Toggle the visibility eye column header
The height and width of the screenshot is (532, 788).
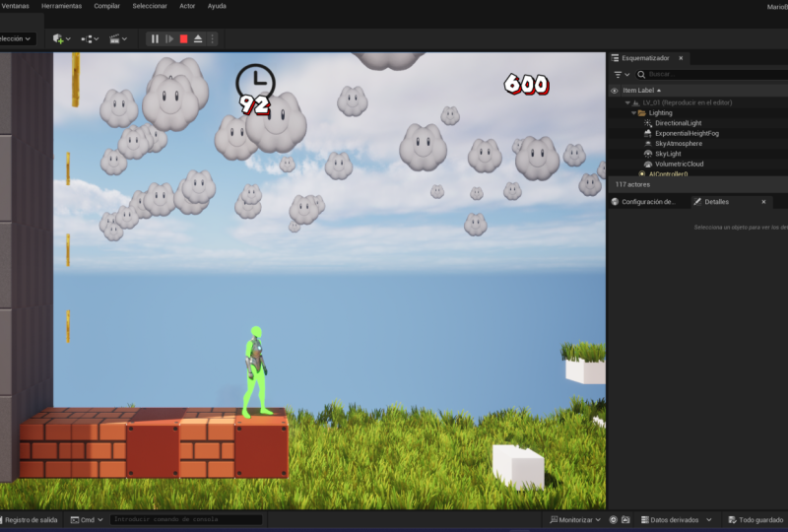[x=614, y=91]
